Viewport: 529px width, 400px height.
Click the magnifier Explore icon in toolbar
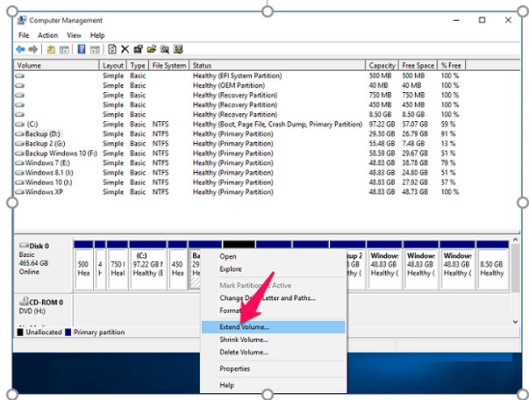[165, 49]
